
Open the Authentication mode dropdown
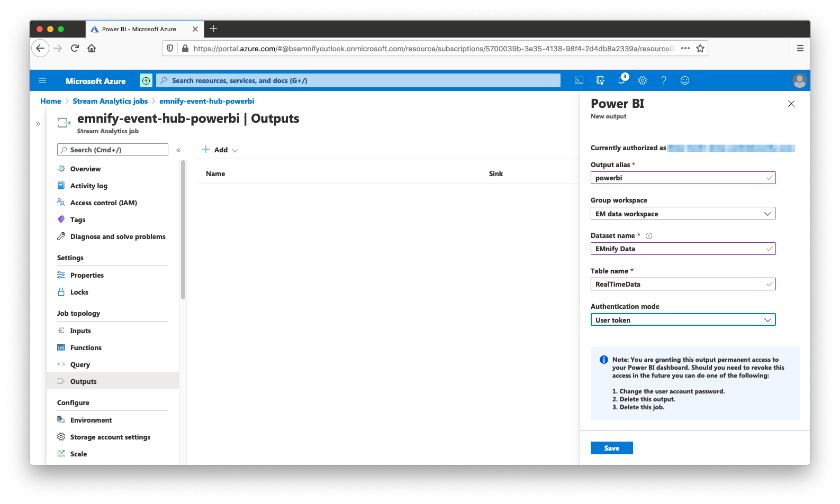683,320
